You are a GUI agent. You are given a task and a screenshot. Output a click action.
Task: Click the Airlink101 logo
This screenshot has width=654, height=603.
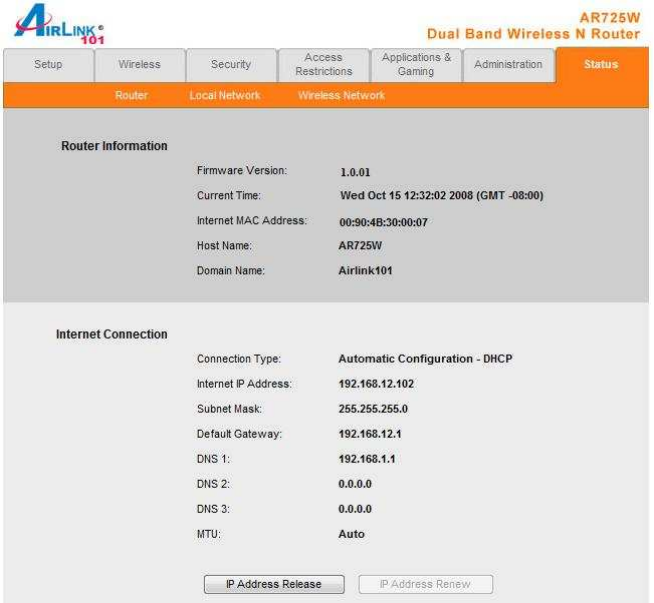coord(59,24)
